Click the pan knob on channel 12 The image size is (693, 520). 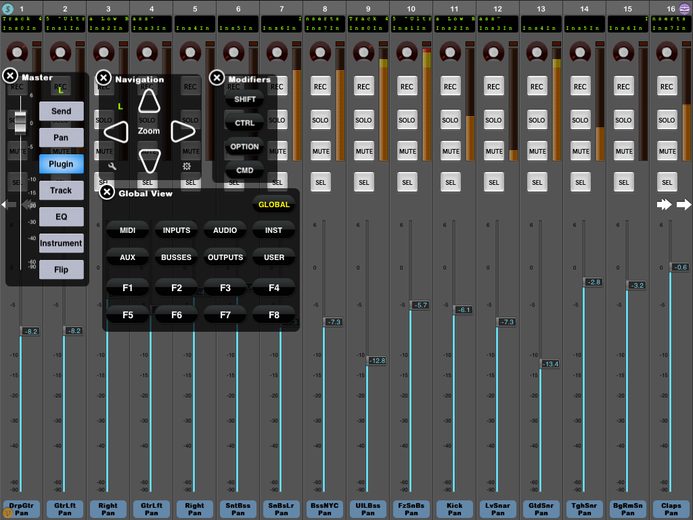494,52
